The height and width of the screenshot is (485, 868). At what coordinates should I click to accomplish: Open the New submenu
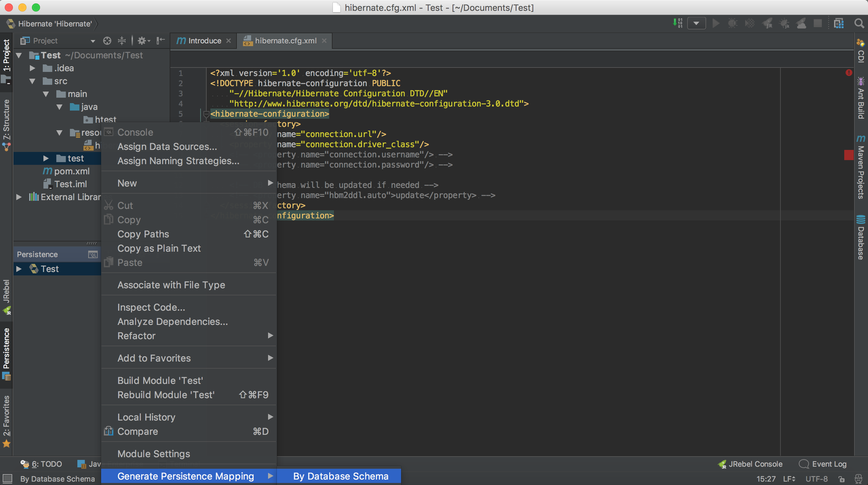pyautogui.click(x=189, y=183)
